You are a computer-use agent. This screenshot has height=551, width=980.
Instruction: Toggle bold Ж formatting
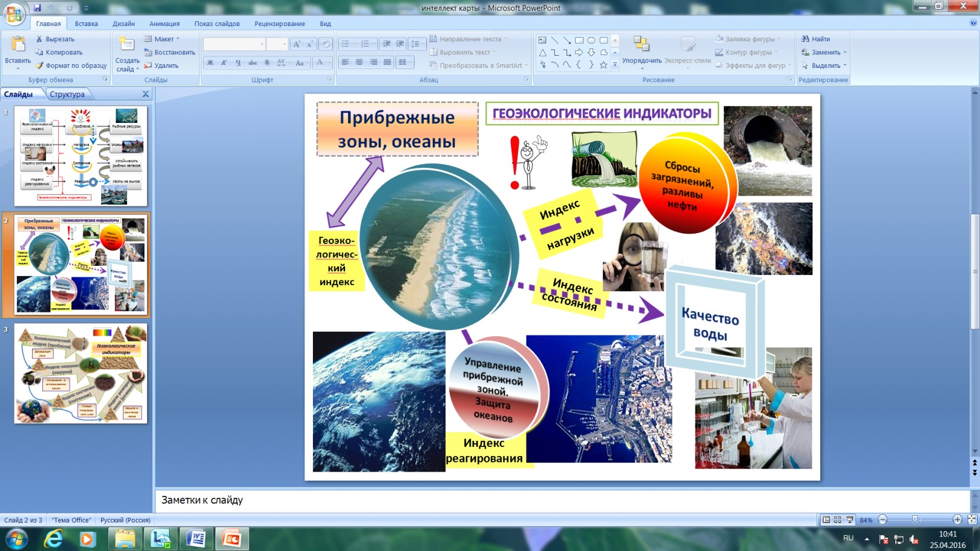point(210,62)
